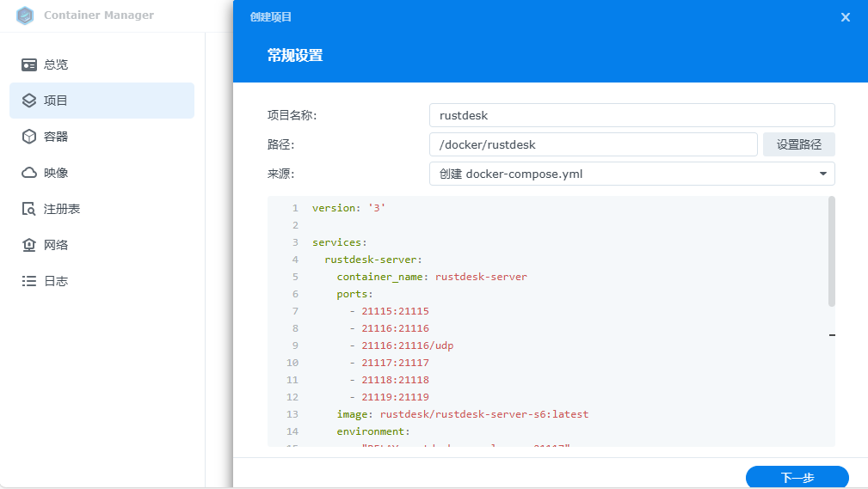Click the 21118:21118 port mapping line
Screen dimensions: 868x489
pyautogui.click(x=389, y=380)
